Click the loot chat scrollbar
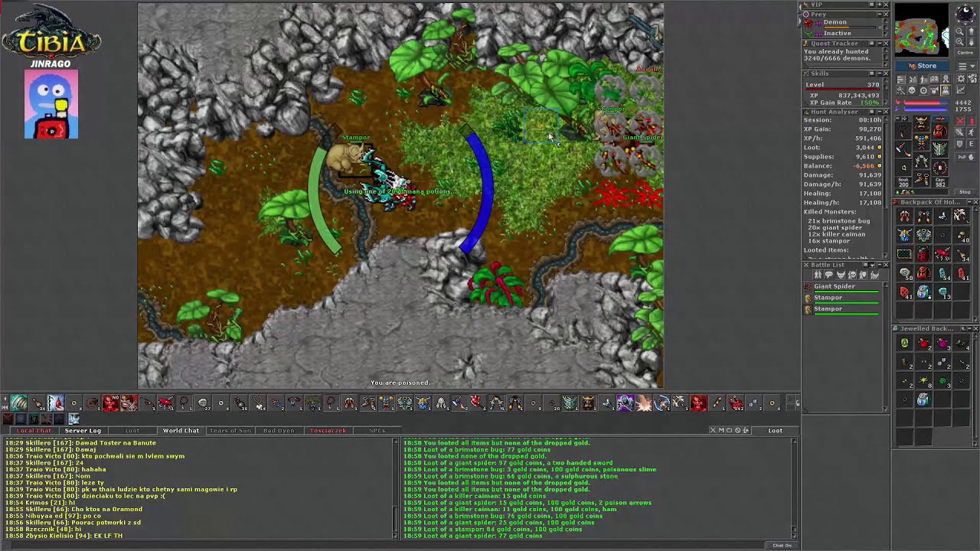The height and width of the screenshot is (551, 980). pyautogui.click(x=794, y=488)
